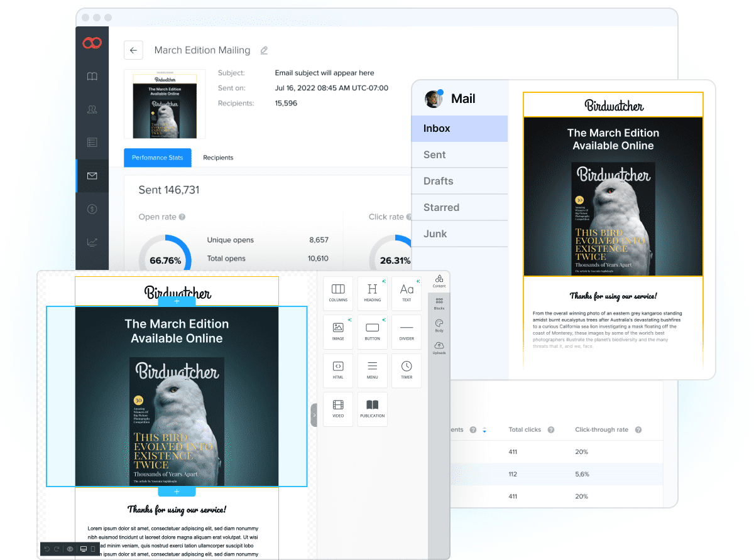
Task: Click the Total clicks column header
Action: tap(525, 430)
